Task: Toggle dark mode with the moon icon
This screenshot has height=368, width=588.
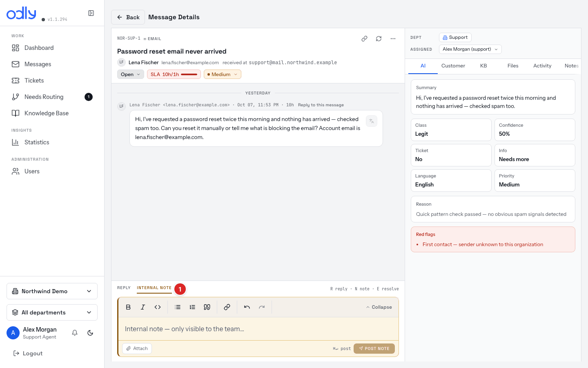Action: (x=90, y=333)
